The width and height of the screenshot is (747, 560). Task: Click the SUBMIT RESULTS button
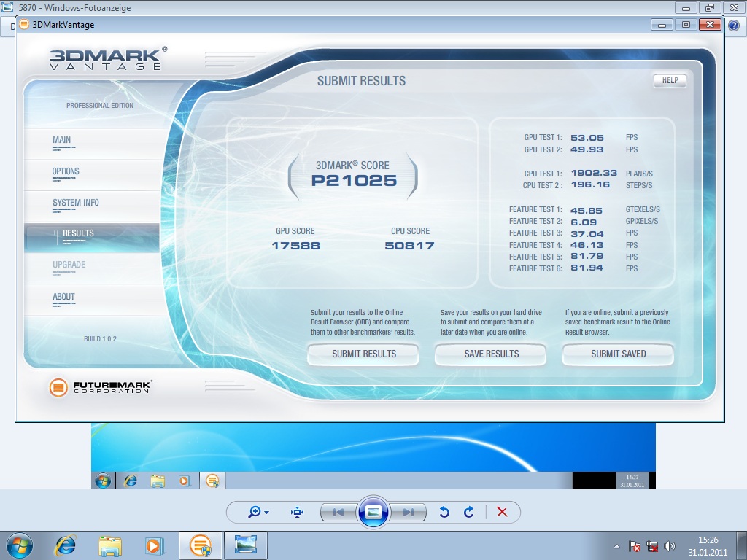[363, 354]
